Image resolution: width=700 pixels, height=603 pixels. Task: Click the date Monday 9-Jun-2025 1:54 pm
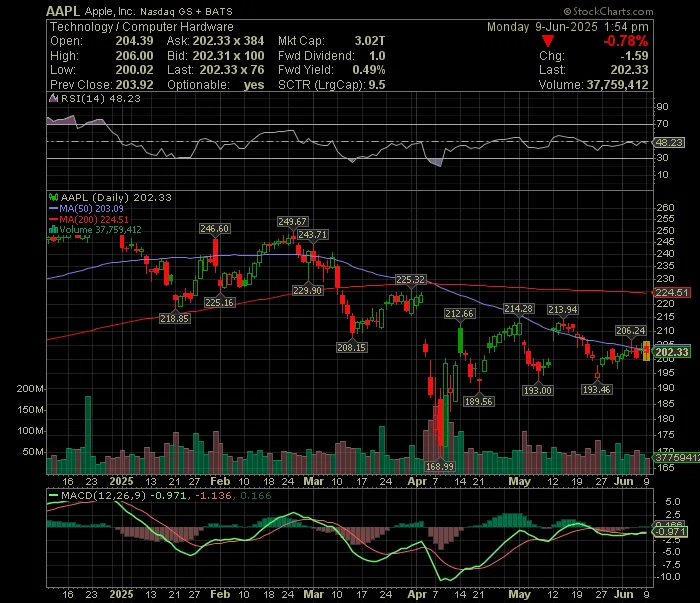tap(567, 27)
